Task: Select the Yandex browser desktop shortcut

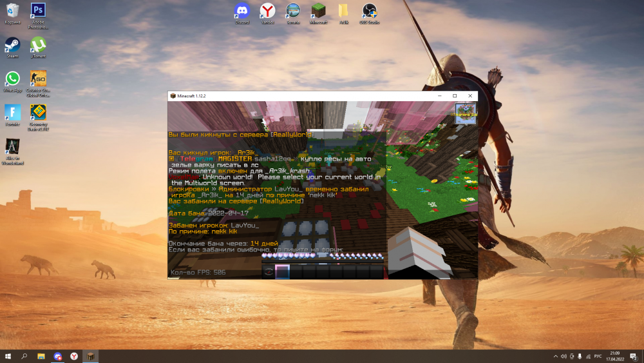Action: point(267,14)
